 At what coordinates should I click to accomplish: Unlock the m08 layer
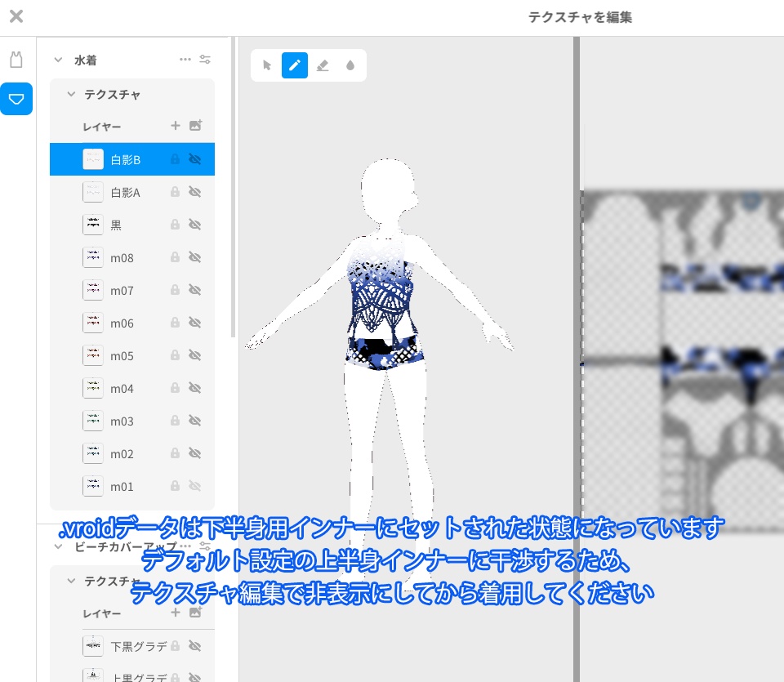pyautogui.click(x=175, y=257)
